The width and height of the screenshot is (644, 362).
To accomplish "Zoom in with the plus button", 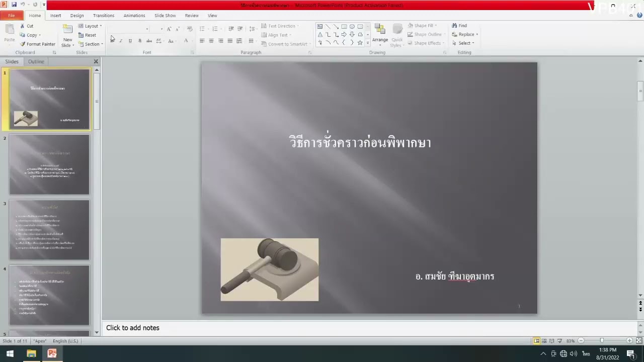I will 629,341.
